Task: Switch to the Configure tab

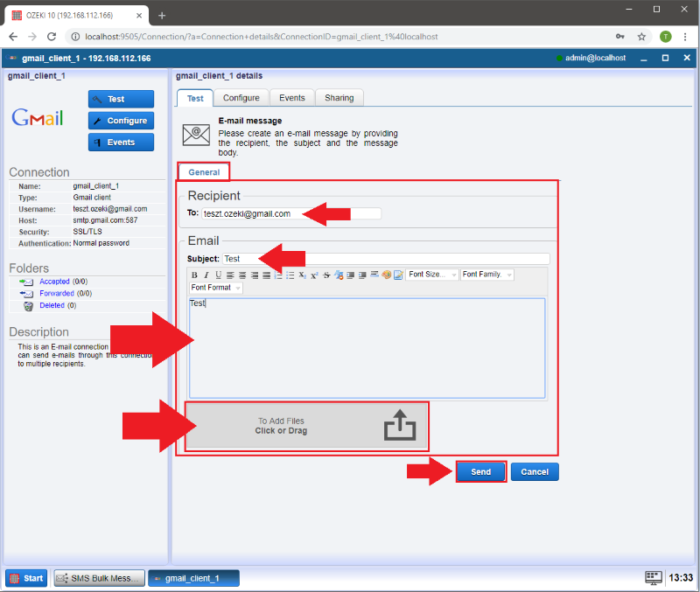Action: click(x=241, y=98)
